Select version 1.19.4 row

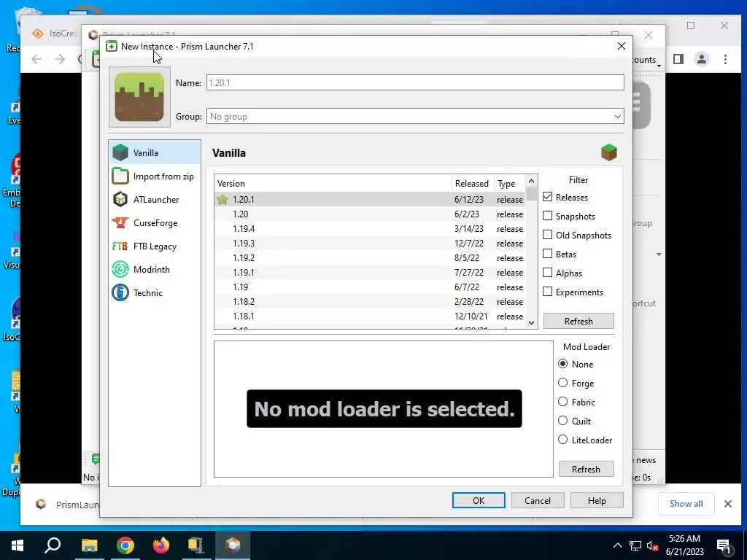click(370, 229)
